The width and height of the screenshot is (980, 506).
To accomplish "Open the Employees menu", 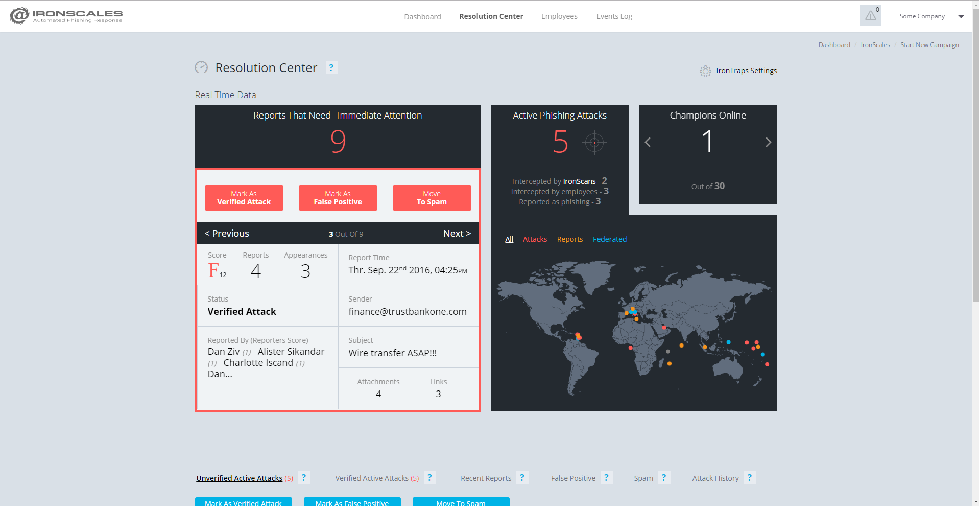I will coord(559,16).
